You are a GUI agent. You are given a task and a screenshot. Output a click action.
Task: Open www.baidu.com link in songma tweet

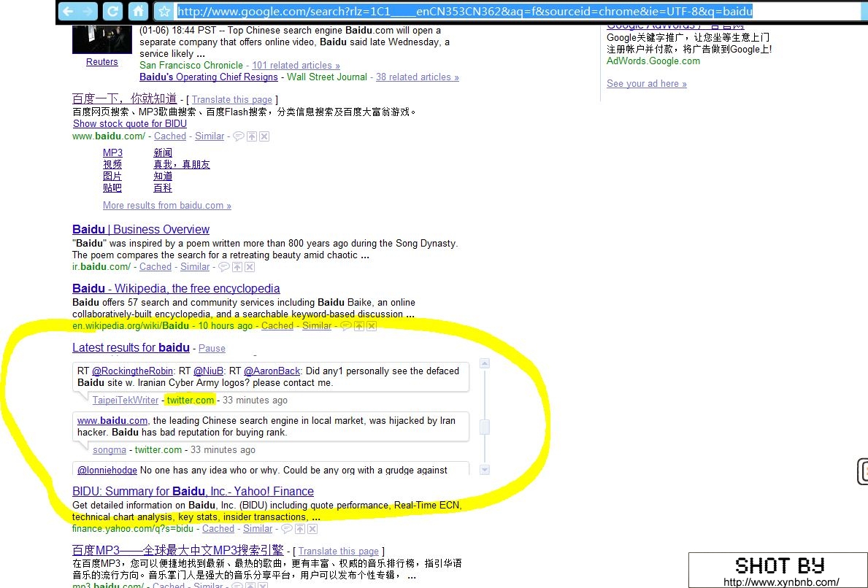pos(112,420)
